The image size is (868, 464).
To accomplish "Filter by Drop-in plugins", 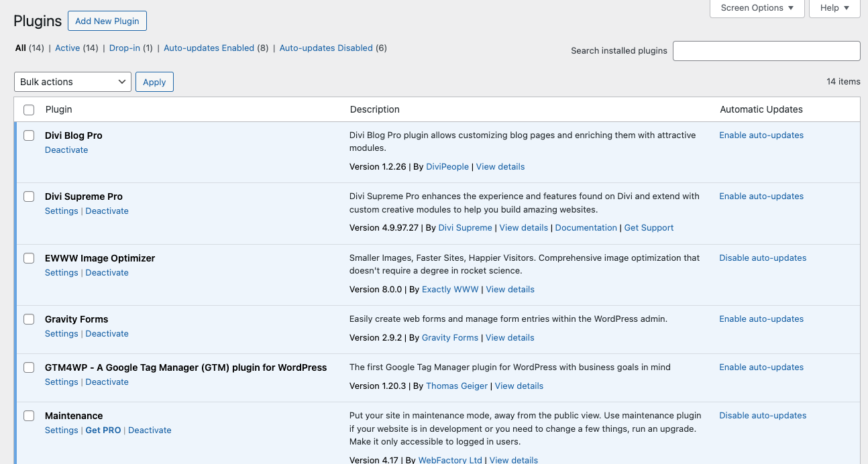I will click(x=123, y=48).
